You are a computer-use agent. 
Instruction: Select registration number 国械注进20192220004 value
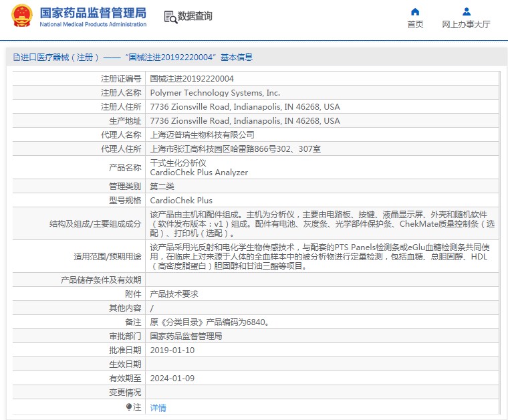point(192,79)
